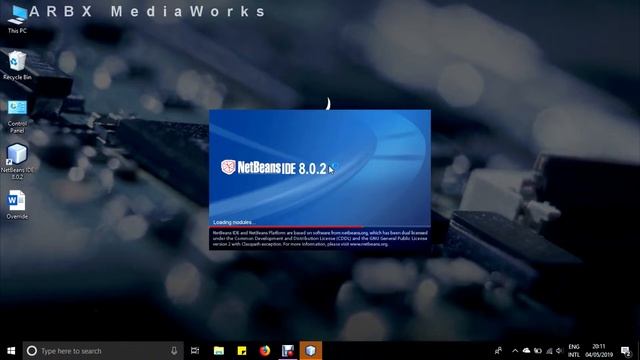This screenshot has width=640, height=360.
Task: Click the Cortana circle in the search box
Action: tap(32, 351)
